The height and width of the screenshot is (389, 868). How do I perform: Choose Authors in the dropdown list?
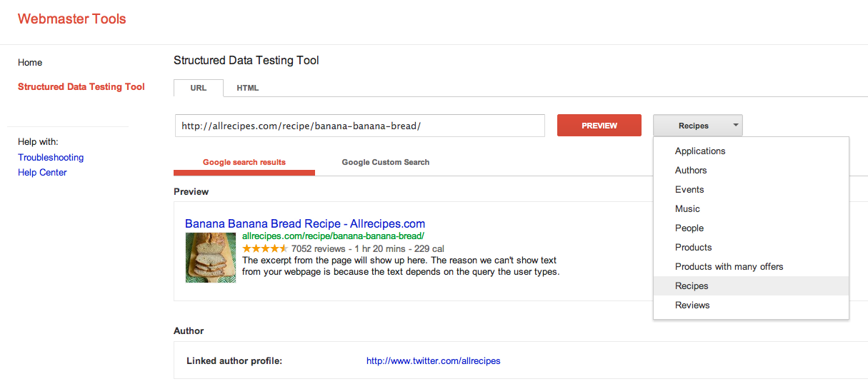click(691, 171)
